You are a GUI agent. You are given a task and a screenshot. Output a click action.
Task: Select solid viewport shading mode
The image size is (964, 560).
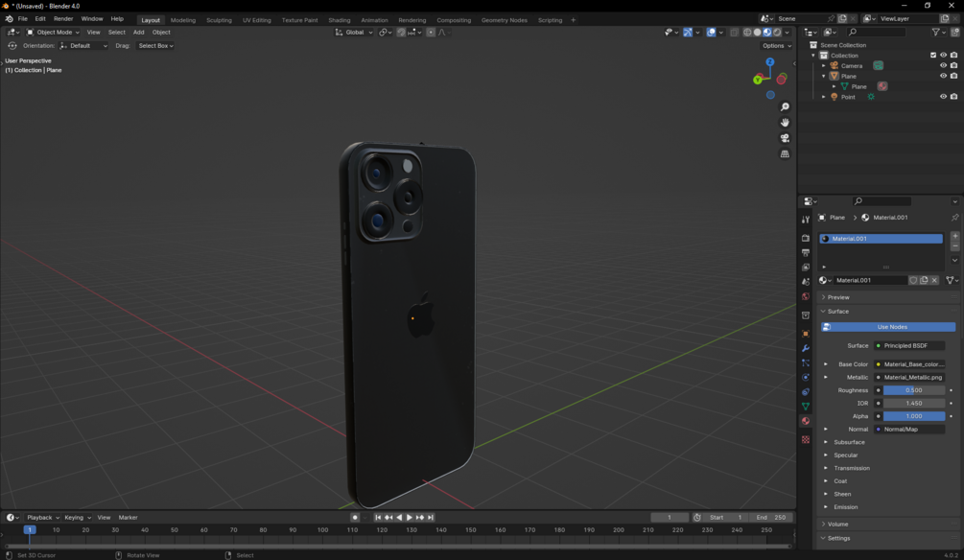tap(758, 32)
